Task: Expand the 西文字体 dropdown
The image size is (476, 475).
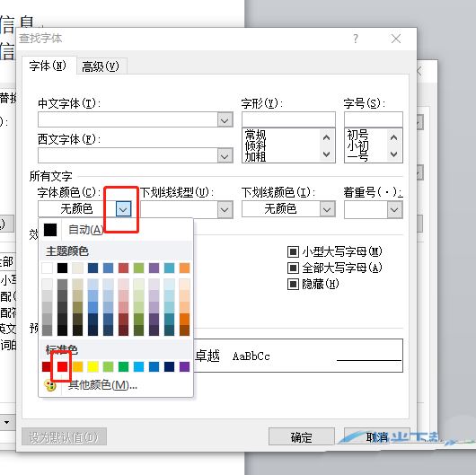Action: 225,156
